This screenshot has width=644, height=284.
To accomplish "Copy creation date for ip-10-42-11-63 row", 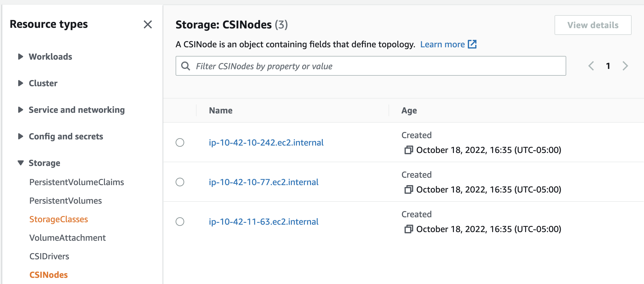I will point(409,229).
